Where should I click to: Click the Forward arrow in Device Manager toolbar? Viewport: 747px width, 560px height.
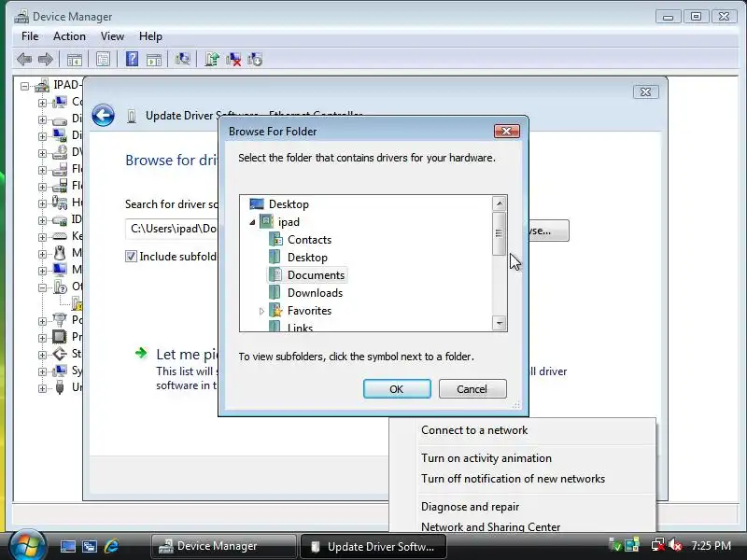pos(46,60)
